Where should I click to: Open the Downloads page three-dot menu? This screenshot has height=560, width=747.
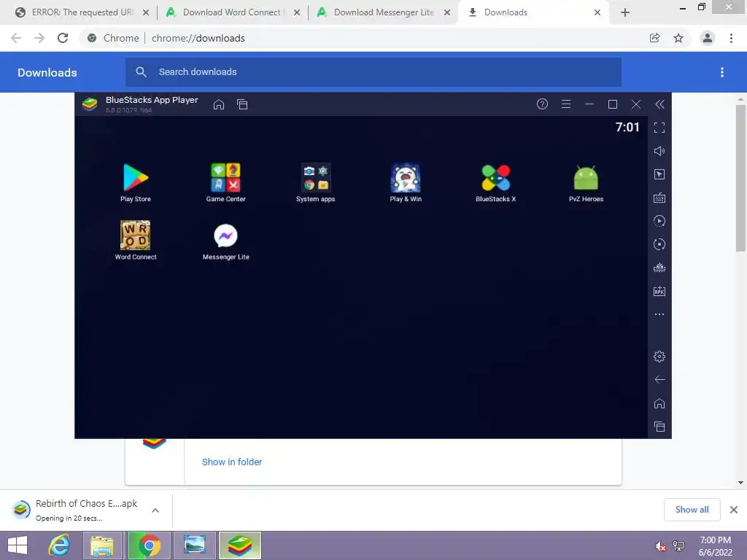722,72
